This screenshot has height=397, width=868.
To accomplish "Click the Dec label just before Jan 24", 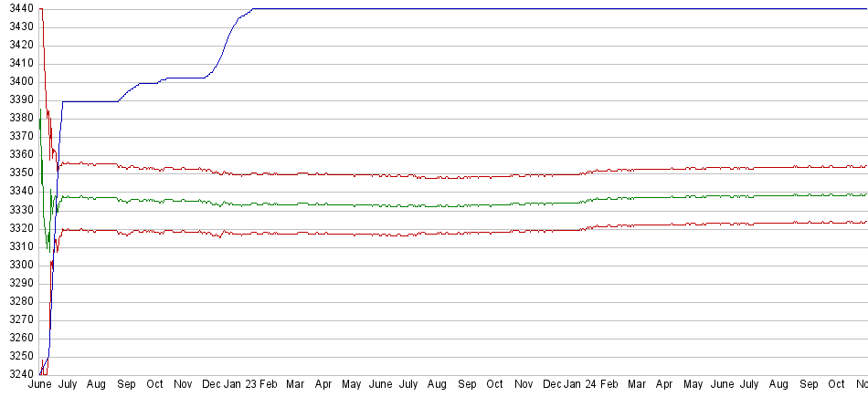I will (x=553, y=385).
